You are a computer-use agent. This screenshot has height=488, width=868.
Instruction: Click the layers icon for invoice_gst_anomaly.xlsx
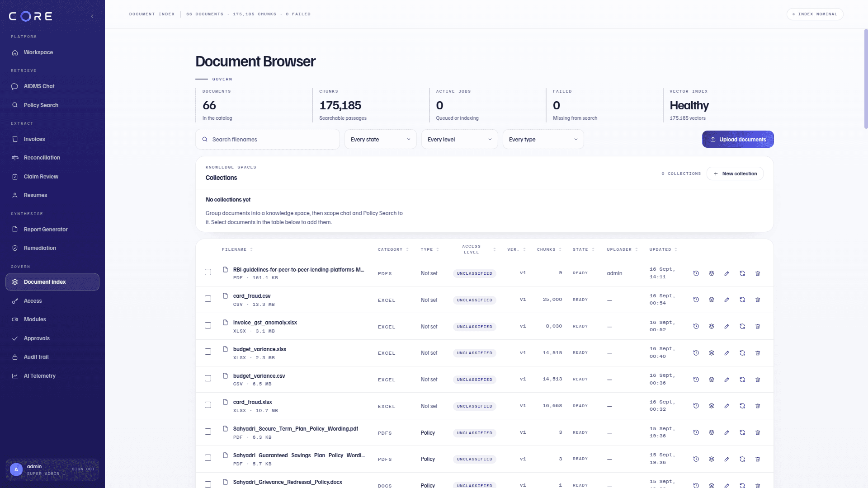(x=712, y=326)
